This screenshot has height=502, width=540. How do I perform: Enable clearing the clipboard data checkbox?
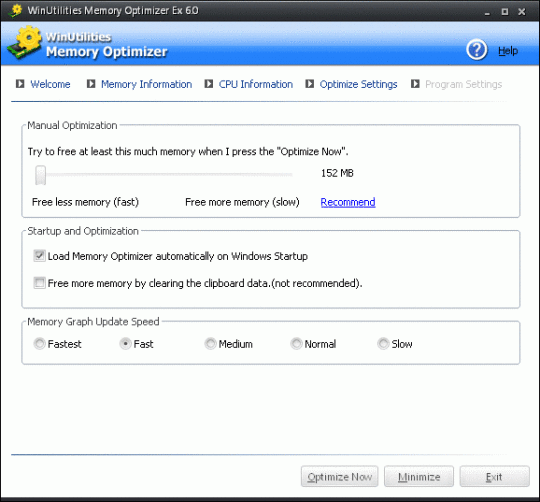39,283
